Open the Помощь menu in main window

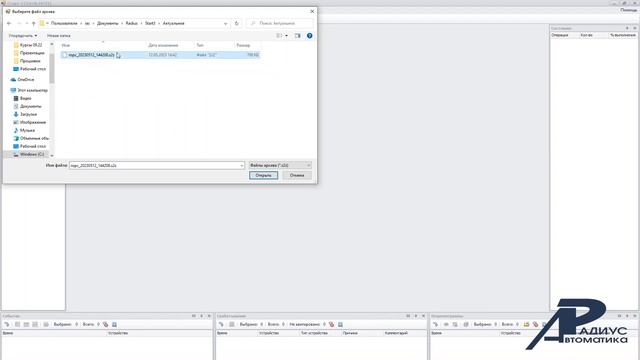(x=628, y=10)
